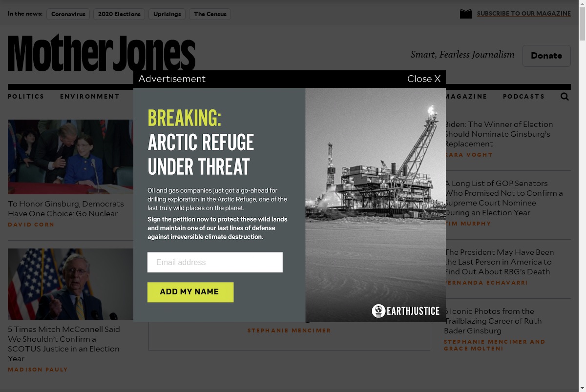Open the search magnifier icon

[x=565, y=97]
